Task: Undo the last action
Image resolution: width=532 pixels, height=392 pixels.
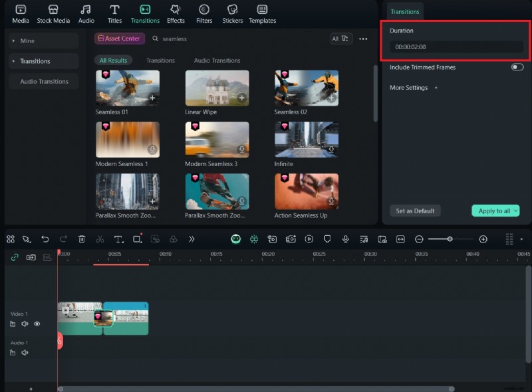Action: 45,239
